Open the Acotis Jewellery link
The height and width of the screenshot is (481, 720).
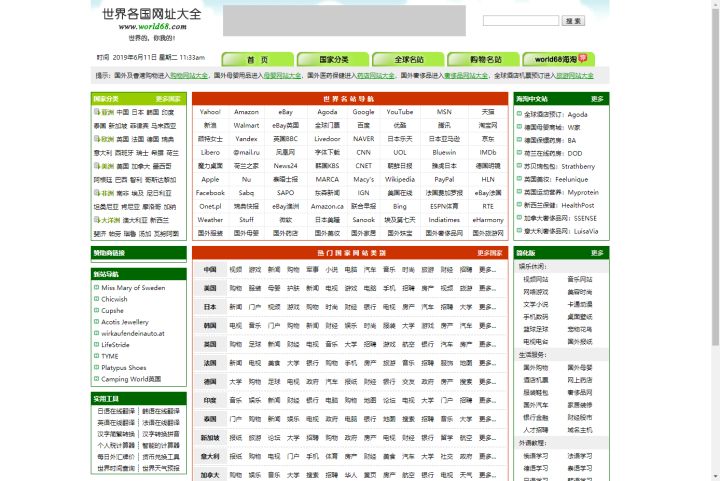(x=125, y=322)
